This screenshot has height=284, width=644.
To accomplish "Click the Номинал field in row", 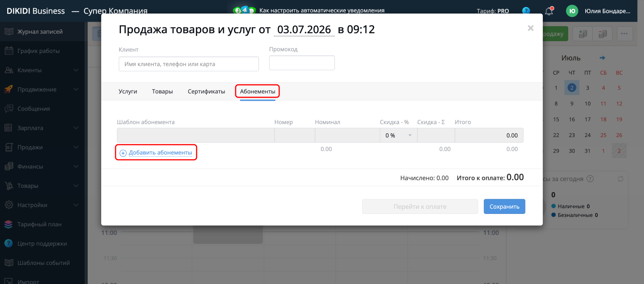I will coord(347,135).
